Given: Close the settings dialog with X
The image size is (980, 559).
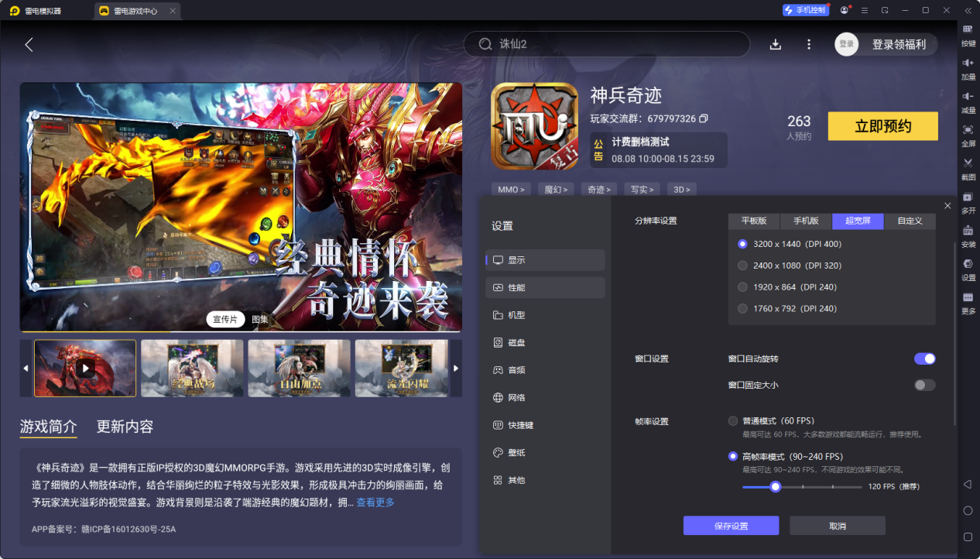Looking at the screenshot, I should point(947,205).
